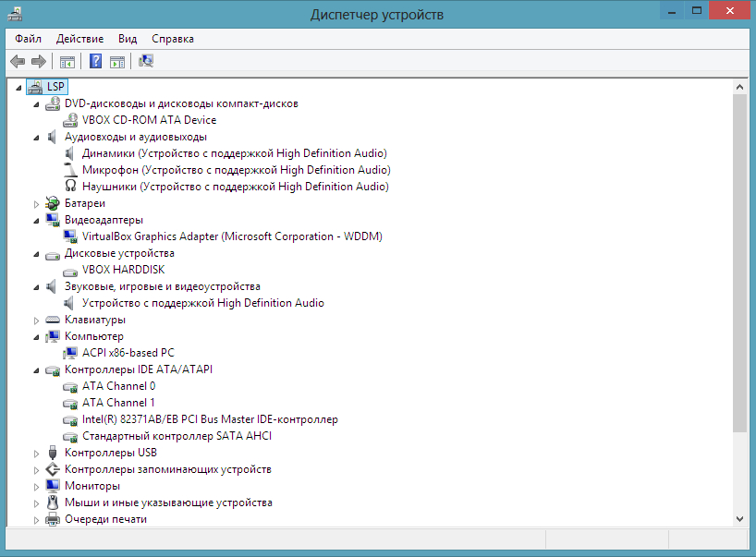Viewport: 756px width, 557px height.
Task: Click the scrollbar up arrow
Action: (x=739, y=87)
